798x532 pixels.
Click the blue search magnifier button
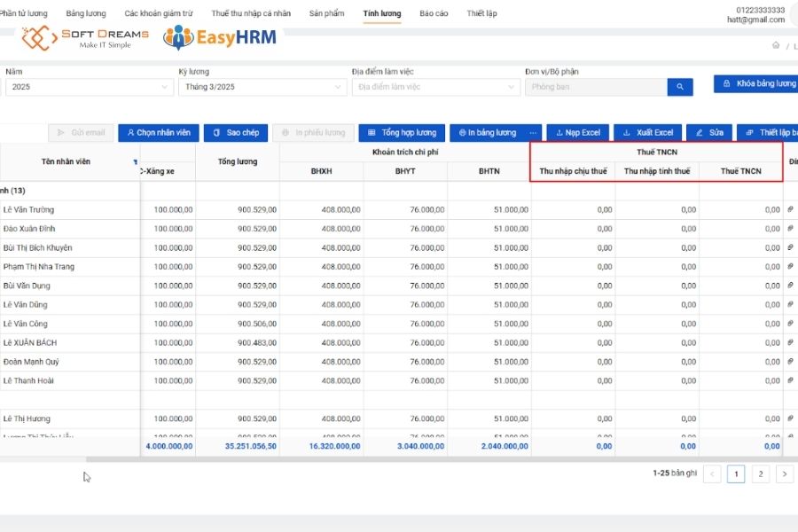[680, 87]
